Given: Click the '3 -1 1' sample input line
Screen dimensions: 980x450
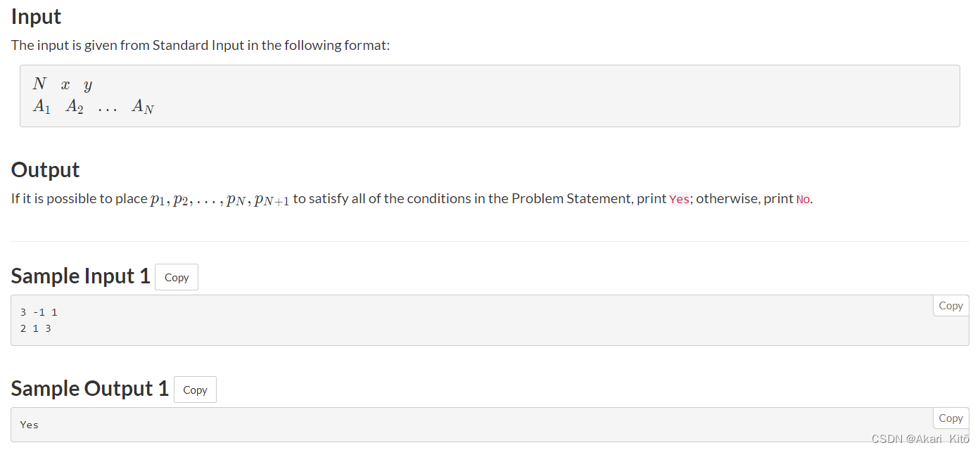Looking at the screenshot, I should pyautogui.click(x=39, y=312).
